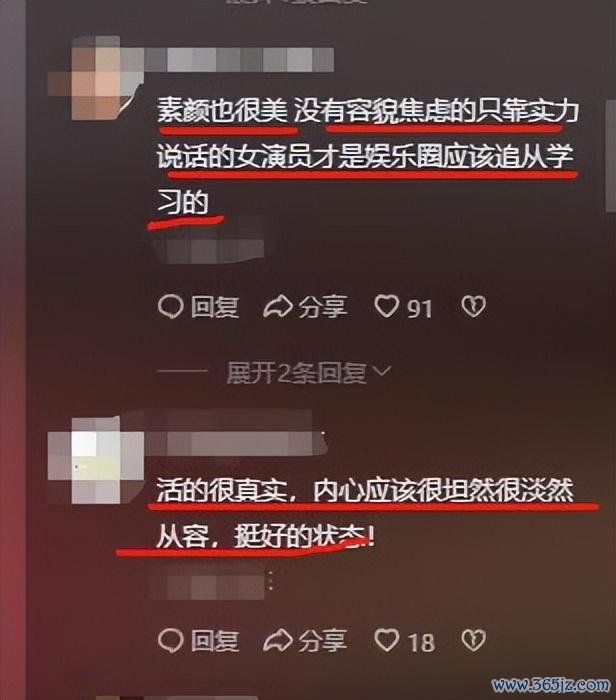Dislike the second comment via broken heart
The height and width of the screenshot is (700, 616).
coord(473,641)
